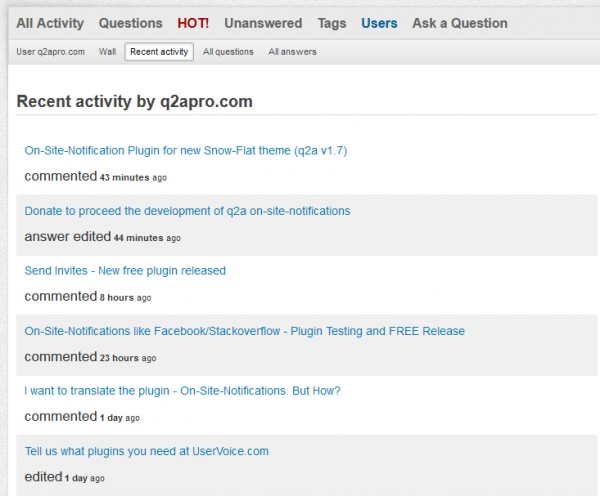600x496 pixels.
Task: Select Users in the main navigation
Action: (x=379, y=23)
